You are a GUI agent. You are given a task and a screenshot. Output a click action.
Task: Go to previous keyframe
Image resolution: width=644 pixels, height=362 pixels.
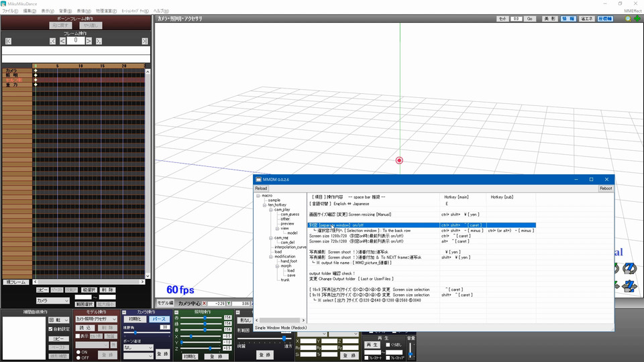coord(52,41)
